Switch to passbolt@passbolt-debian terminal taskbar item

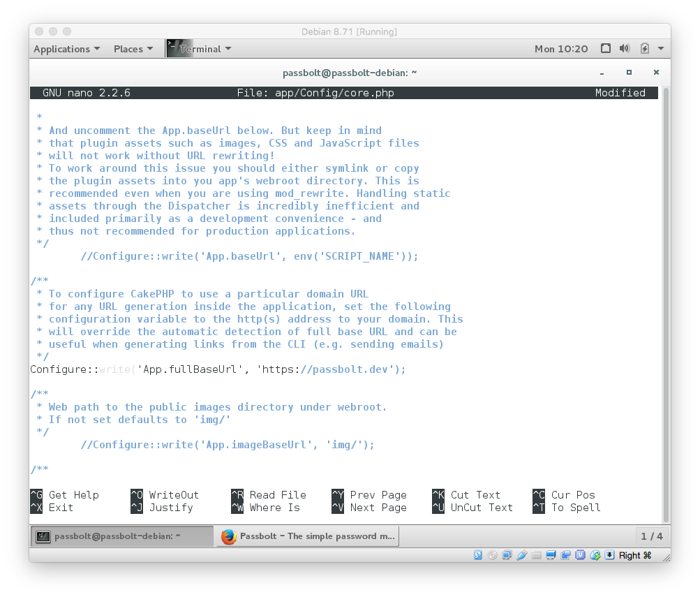pyautogui.click(x=122, y=536)
